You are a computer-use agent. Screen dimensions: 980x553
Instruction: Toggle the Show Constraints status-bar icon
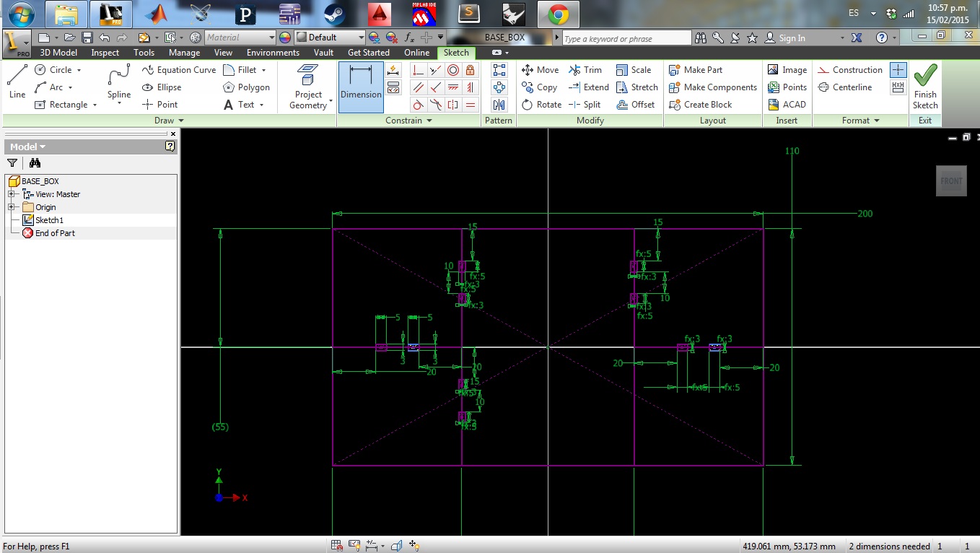[x=354, y=546]
